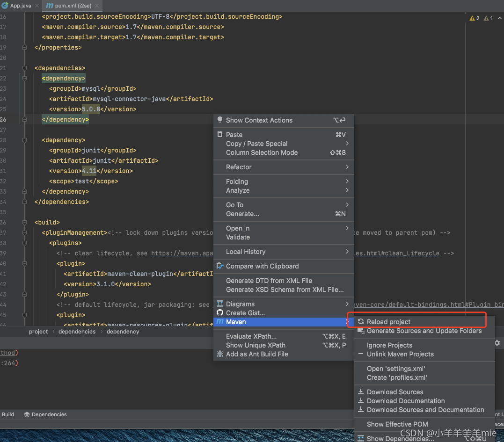Click the Download Sources arrow icon
Viewport: 504px width, 442px height.
point(361,392)
